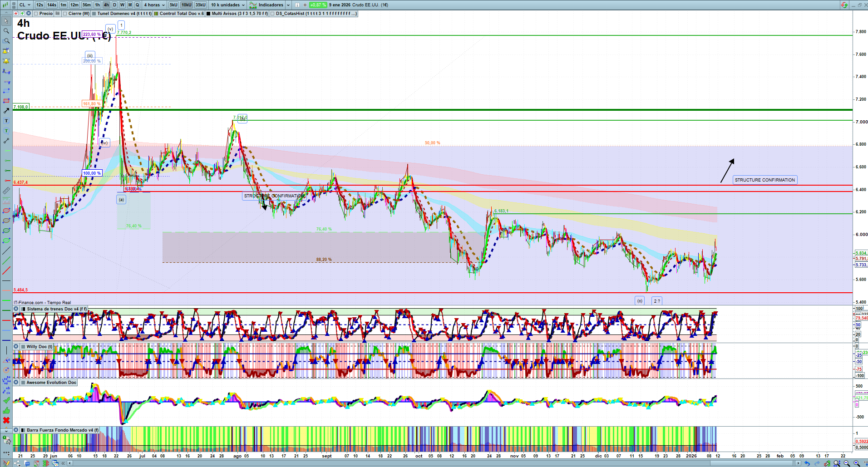This screenshot has height=467, width=868.
Task: Select the cursor pointer tool
Action: point(6,21)
